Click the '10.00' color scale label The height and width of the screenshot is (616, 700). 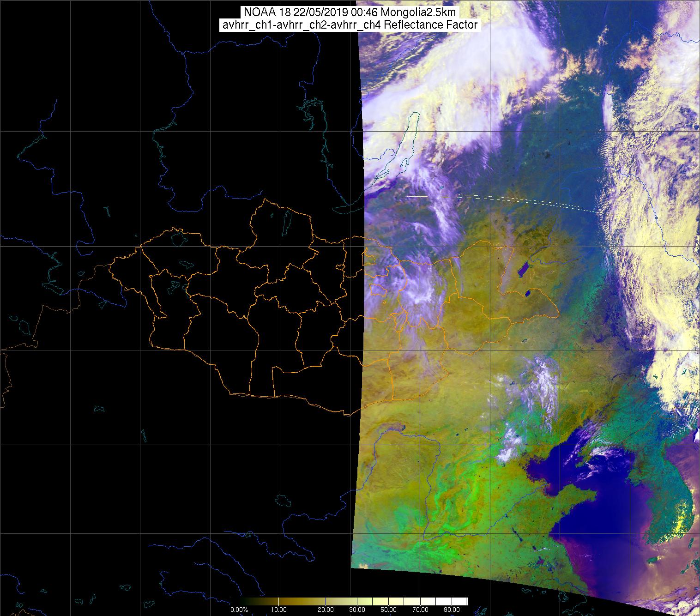point(279,610)
